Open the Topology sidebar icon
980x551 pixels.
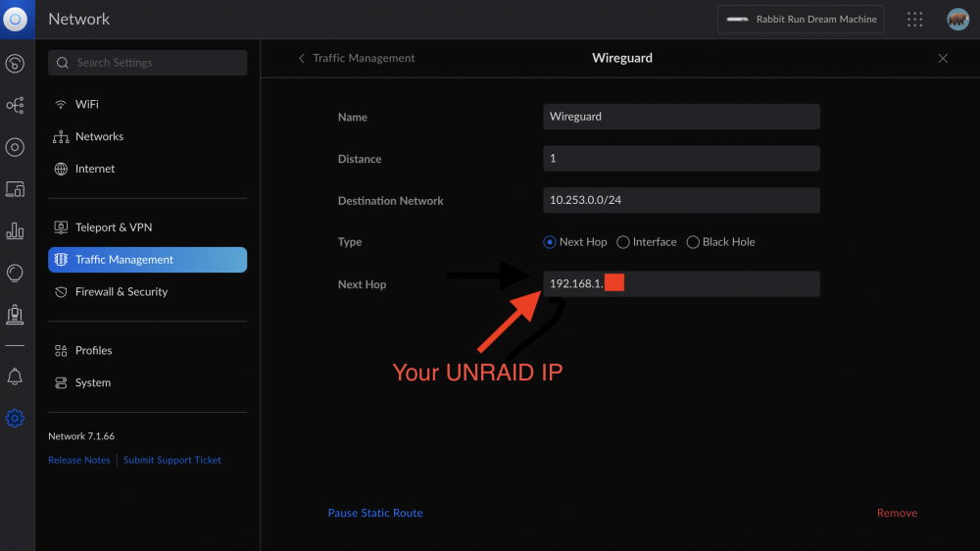click(15, 105)
